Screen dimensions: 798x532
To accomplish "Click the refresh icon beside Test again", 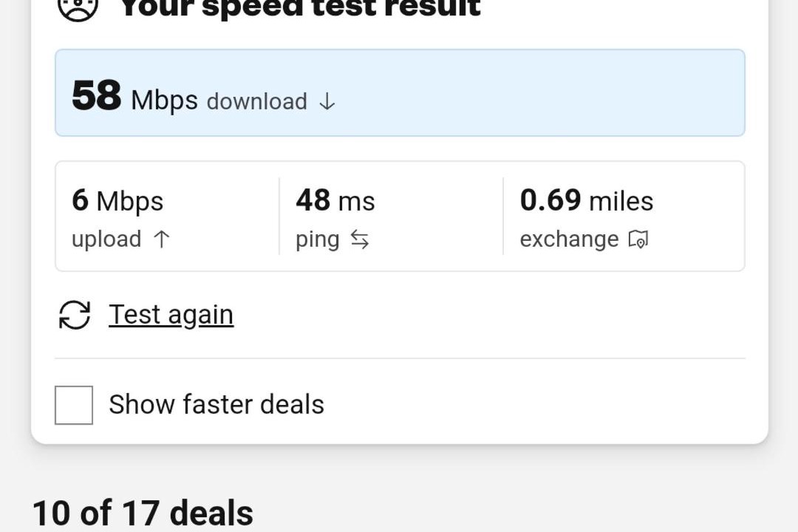I will click(x=74, y=315).
